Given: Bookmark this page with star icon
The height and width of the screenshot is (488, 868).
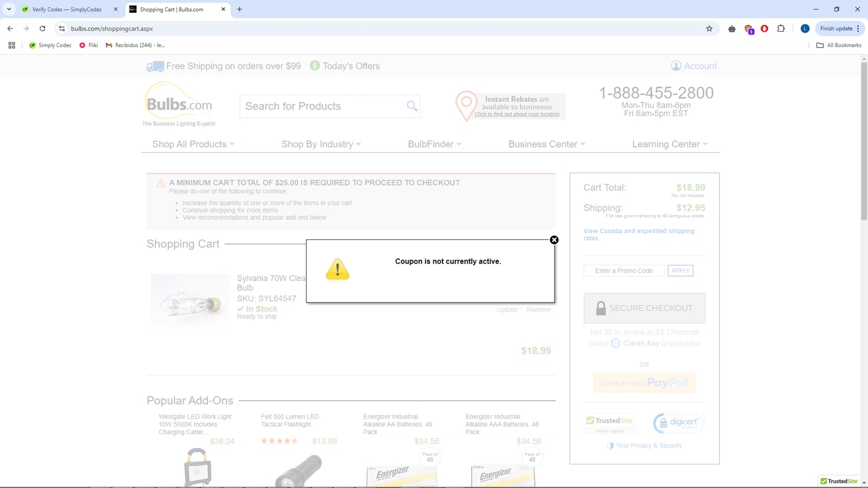Looking at the screenshot, I should click(709, 28).
